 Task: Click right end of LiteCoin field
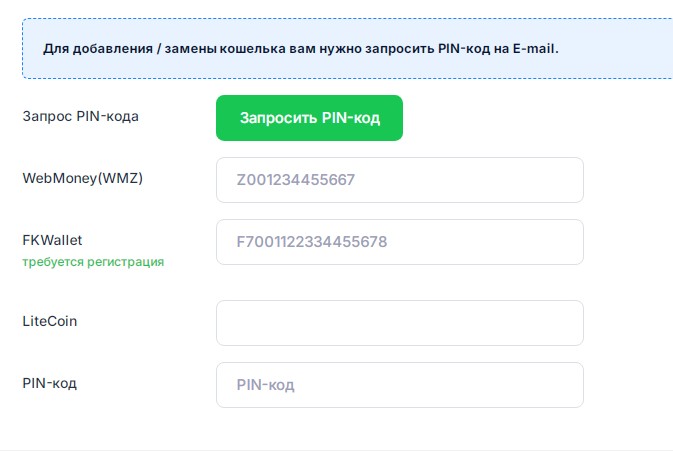point(565,323)
